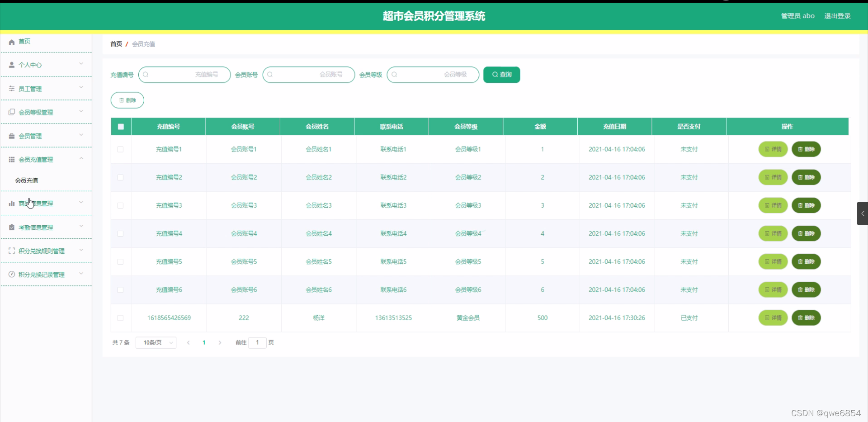This screenshot has width=868, height=422.
Task: Open the 10条/页 page size dropdown
Action: point(155,343)
